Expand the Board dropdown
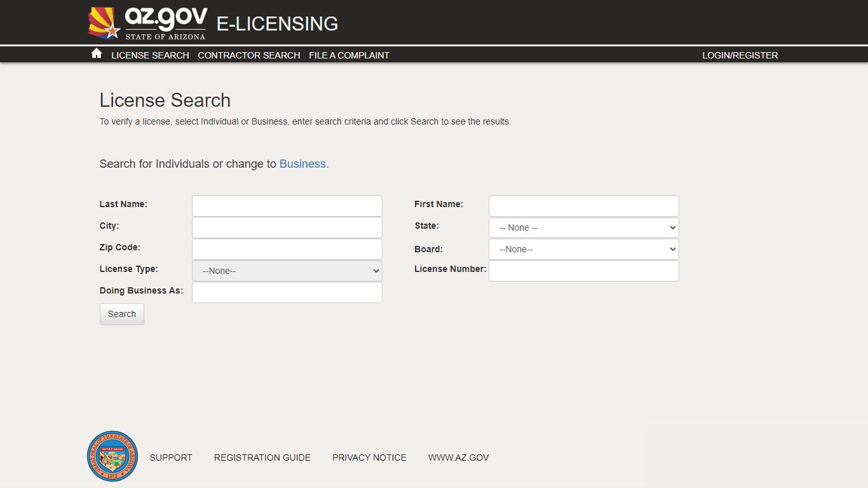 click(x=584, y=249)
